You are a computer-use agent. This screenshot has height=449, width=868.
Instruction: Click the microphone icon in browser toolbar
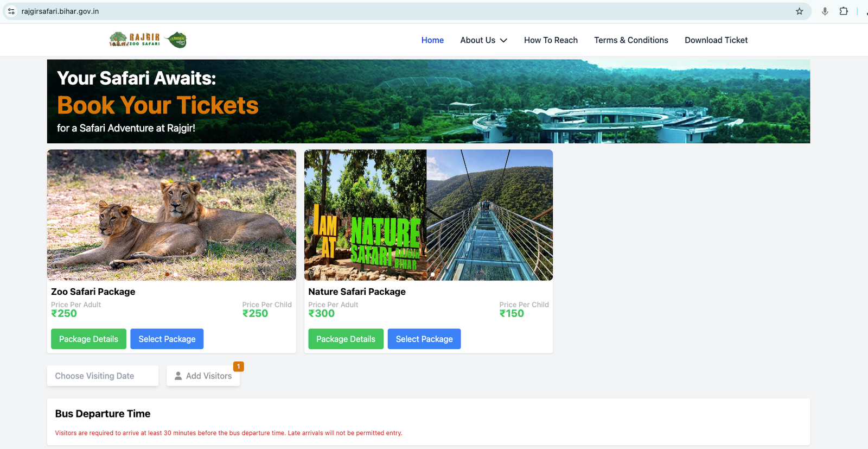825,11
